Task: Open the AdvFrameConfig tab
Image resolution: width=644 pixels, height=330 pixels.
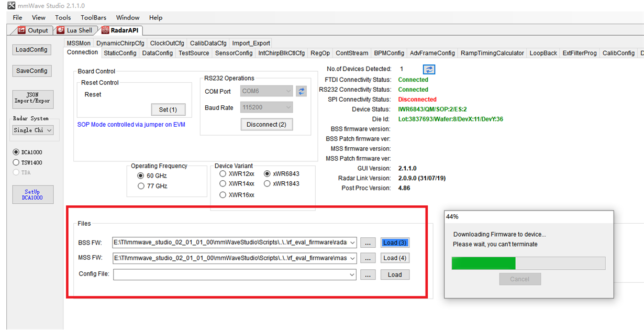Action: point(432,53)
